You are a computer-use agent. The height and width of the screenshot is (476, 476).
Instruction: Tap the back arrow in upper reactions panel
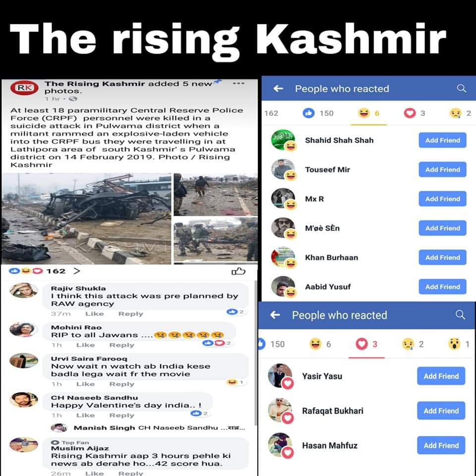pyautogui.click(x=278, y=89)
